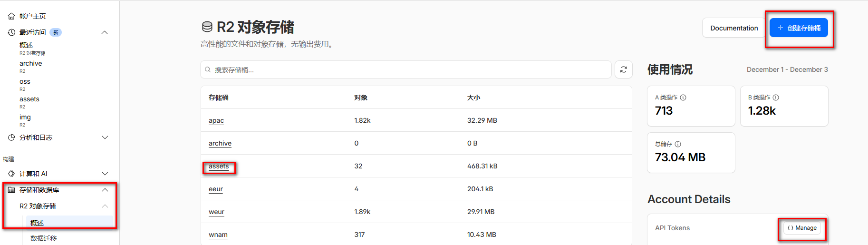Open recent item assets
This screenshot has width=868, height=245.
(x=29, y=102)
